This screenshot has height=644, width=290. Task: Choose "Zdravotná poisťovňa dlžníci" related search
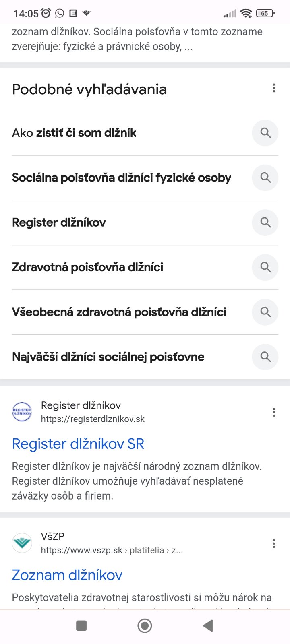(x=88, y=267)
